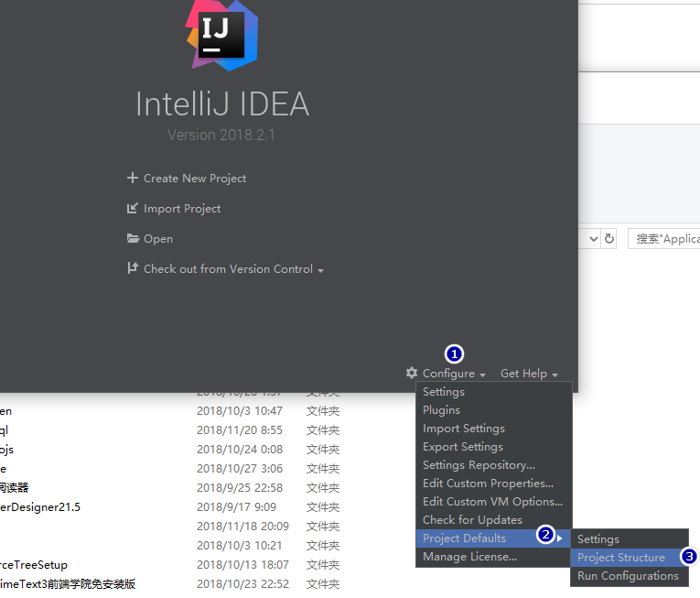Select Edit Custom Properties...
The width and height of the screenshot is (700, 598).
pyautogui.click(x=494, y=484)
